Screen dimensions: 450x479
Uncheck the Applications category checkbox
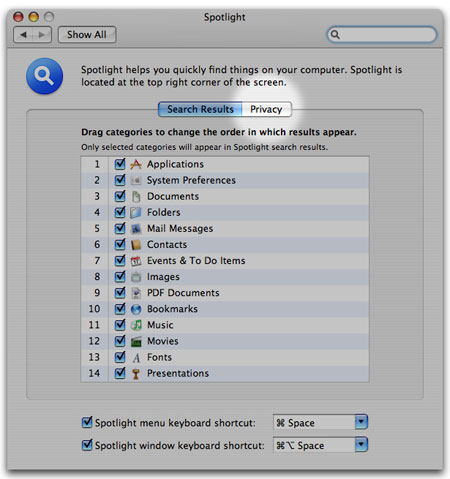[120, 164]
